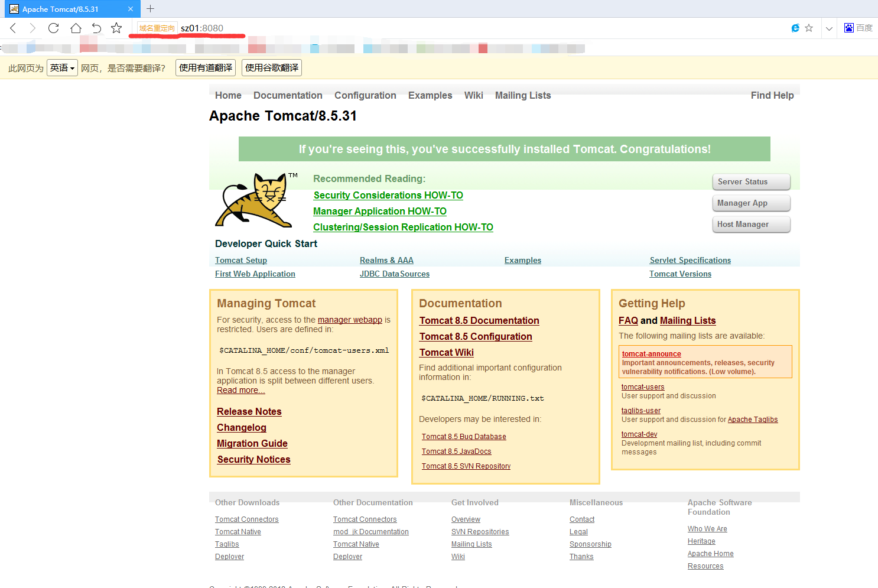Click the favorites star inside address bar
Screen dimensions: 878x588
point(809,28)
